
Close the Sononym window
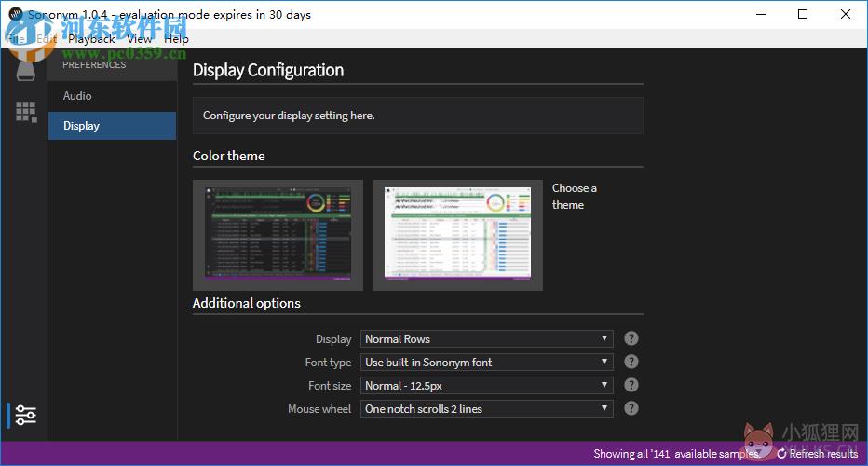click(846, 14)
